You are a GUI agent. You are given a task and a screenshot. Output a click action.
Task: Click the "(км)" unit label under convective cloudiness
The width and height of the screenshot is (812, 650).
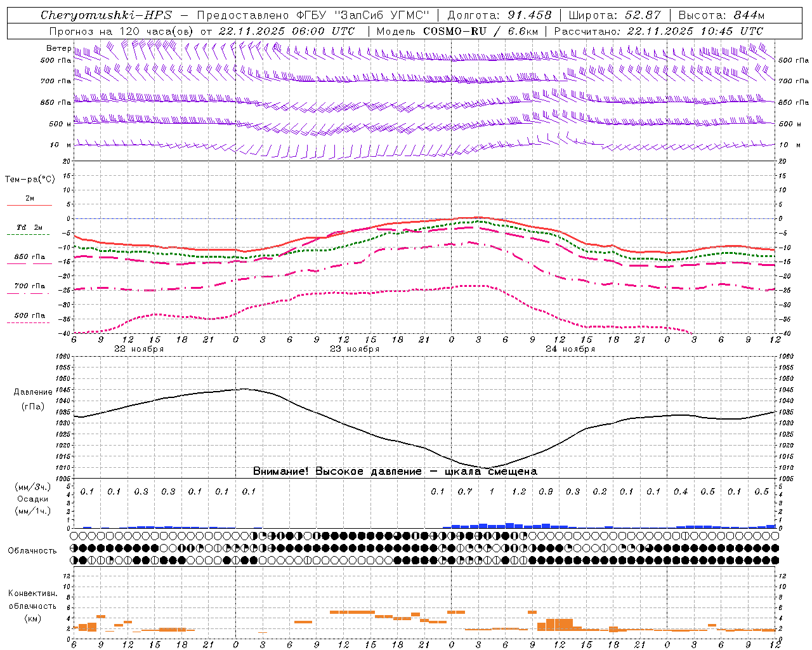pyautogui.click(x=32, y=618)
